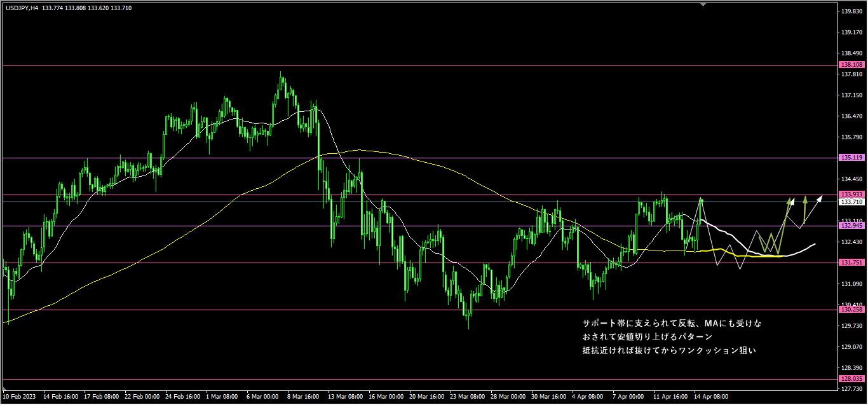Click the 6 Mar 00:00 time label
Screen dimensions: 868x405
click(x=263, y=396)
